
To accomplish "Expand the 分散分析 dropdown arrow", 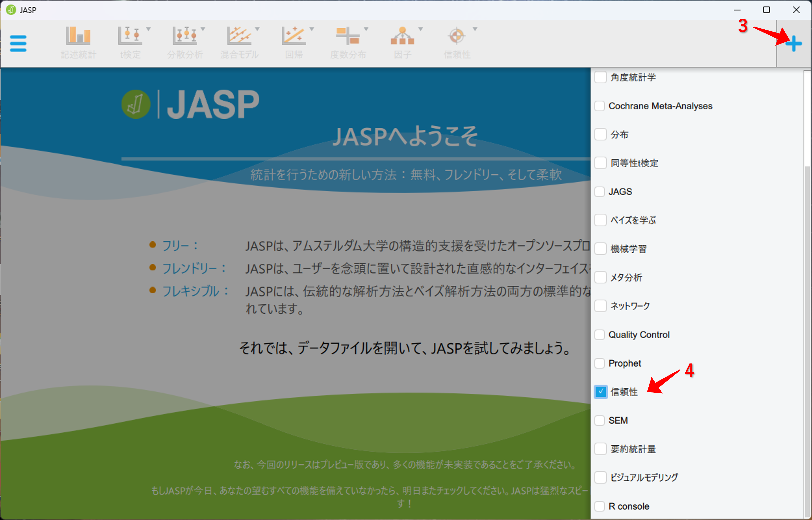I will click(203, 29).
